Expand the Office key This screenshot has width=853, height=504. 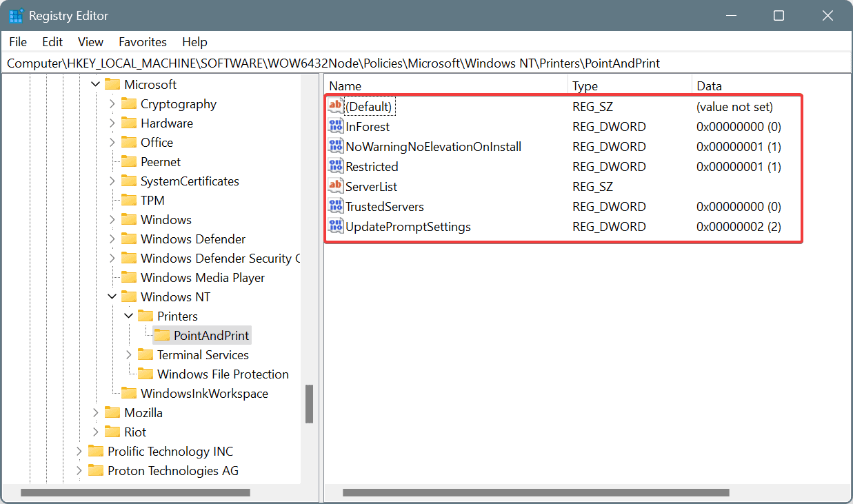coord(112,142)
